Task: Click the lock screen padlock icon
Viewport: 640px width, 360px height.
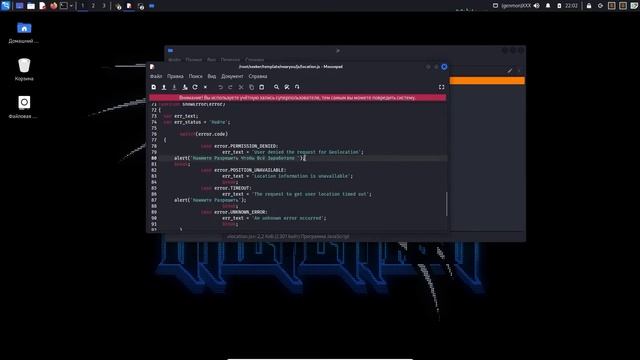Action: click(x=589, y=6)
